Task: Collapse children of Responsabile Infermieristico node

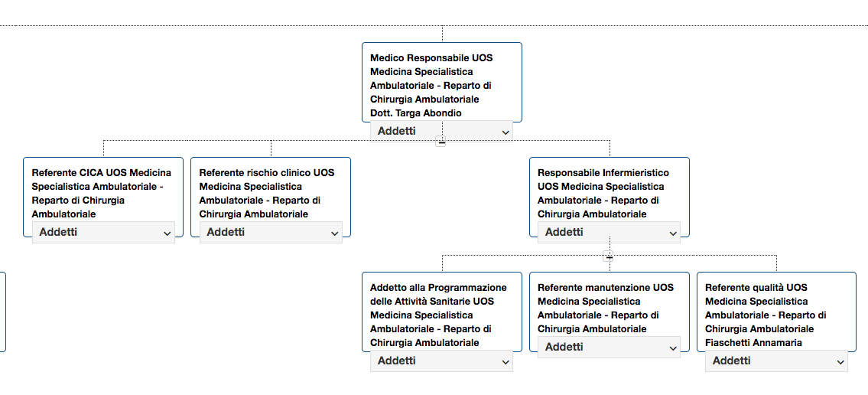Action: [x=609, y=257]
